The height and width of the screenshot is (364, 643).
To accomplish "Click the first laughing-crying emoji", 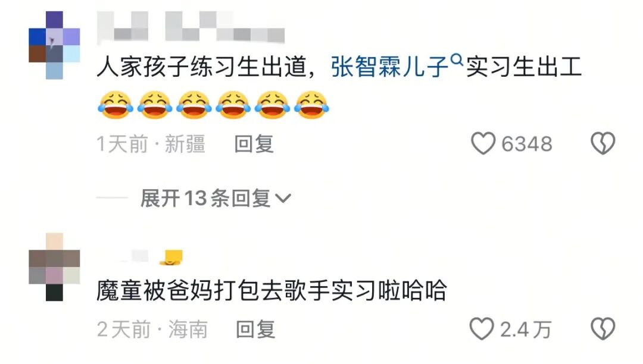I will [116, 105].
